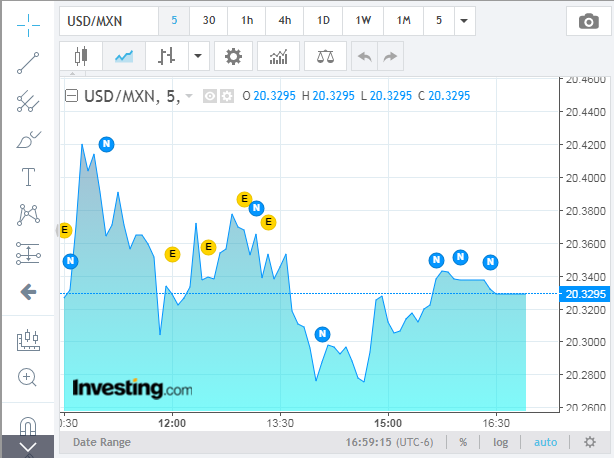The height and width of the screenshot is (458, 614).
Task: Open the Date Range selector
Action: 101,441
